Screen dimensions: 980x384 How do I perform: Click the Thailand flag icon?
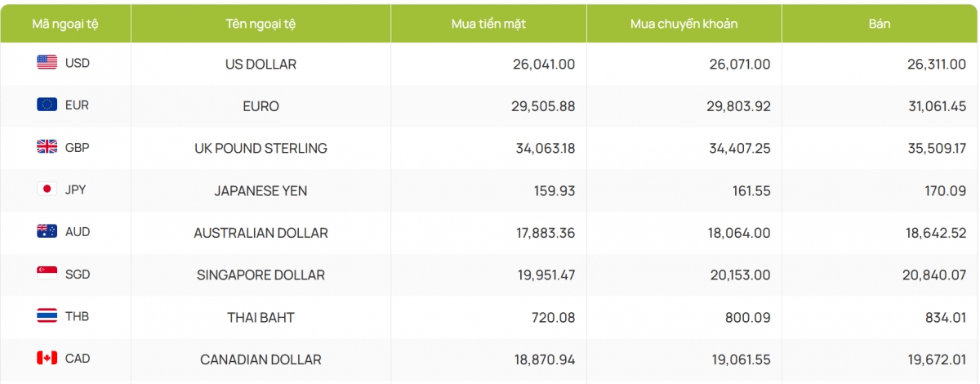(x=47, y=316)
